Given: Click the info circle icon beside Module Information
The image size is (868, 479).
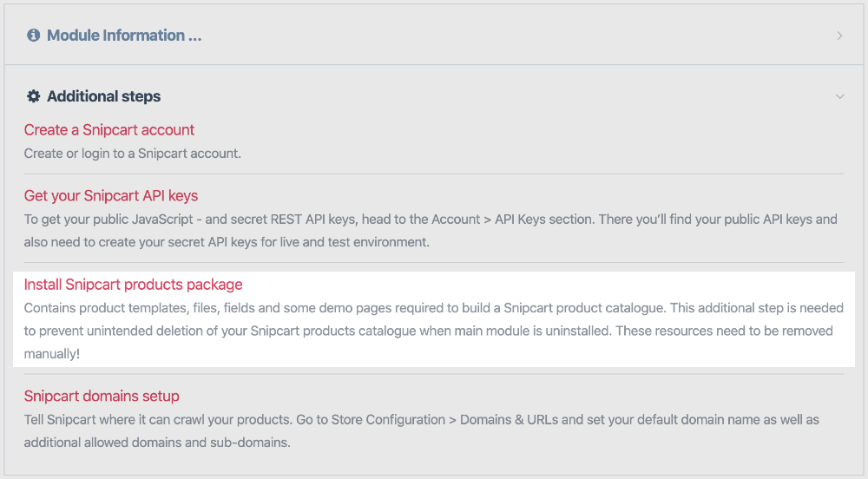Looking at the screenshot, I should click(x=33, y=36).
